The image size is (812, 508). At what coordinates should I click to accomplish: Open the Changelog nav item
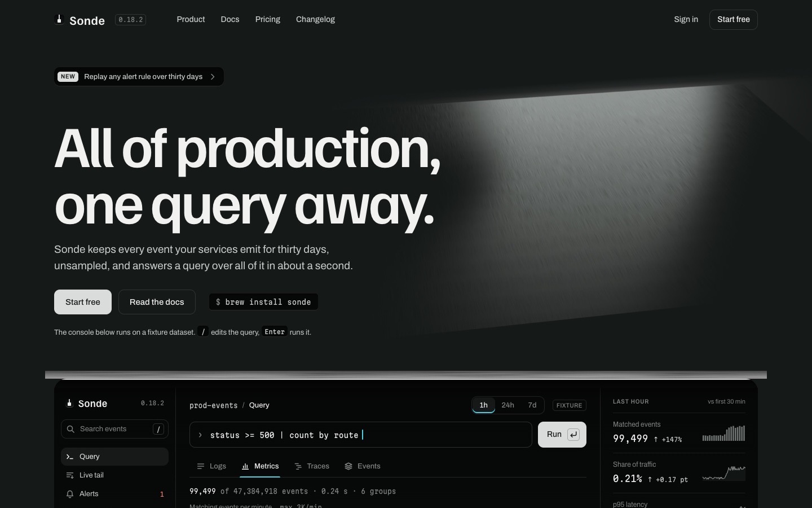point(315,19)
